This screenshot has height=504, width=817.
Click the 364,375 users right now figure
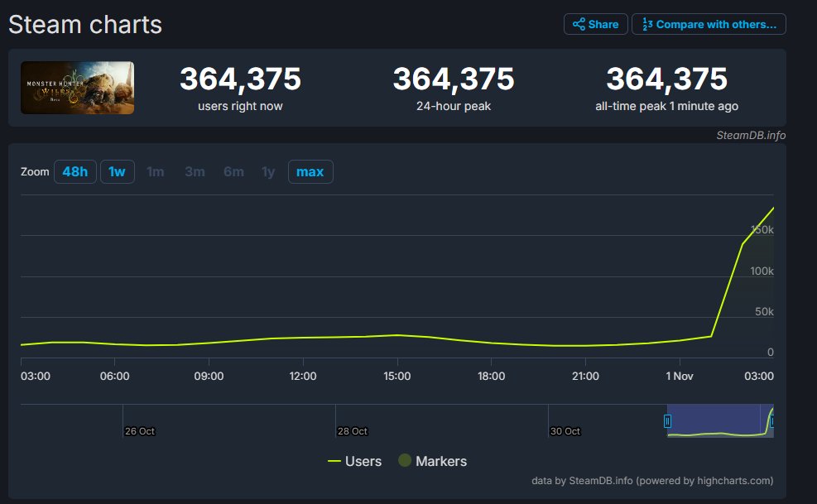tap(240, 79)
